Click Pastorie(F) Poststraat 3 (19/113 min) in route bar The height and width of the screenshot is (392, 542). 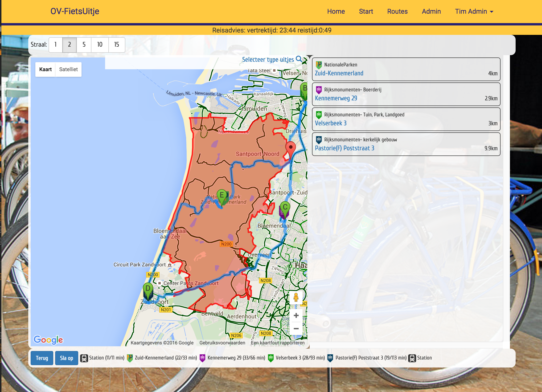click(371, 358)
